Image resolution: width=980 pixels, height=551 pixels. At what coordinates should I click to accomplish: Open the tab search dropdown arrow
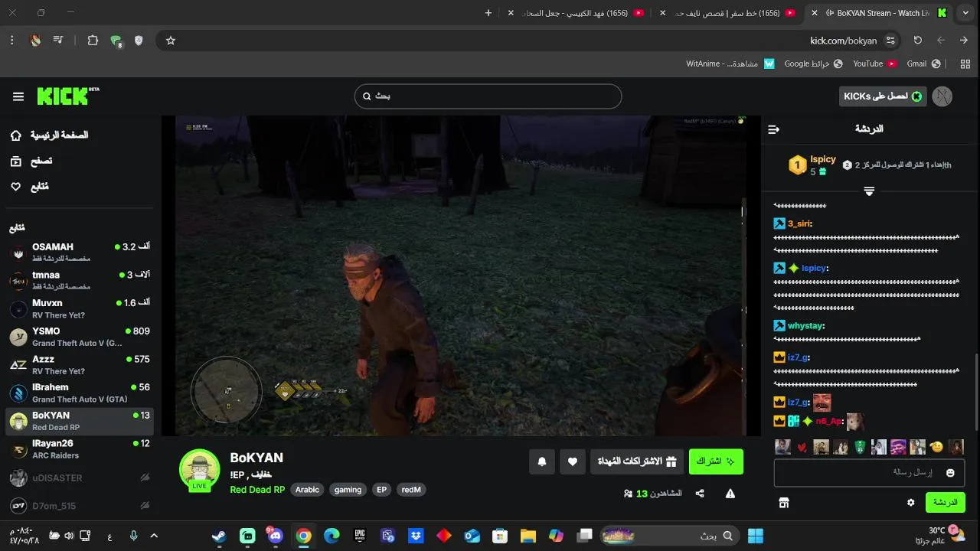pyautogui.click(x=965, y=13)
